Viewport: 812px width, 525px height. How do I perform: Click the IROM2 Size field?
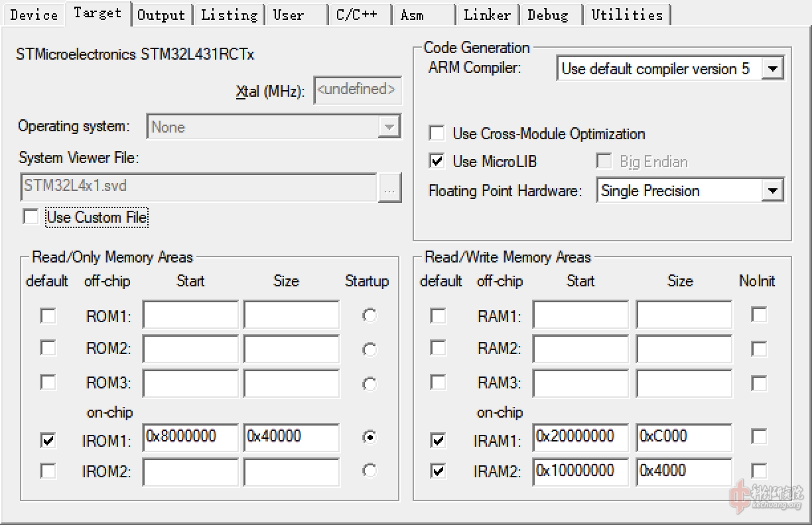pos(291,472)
